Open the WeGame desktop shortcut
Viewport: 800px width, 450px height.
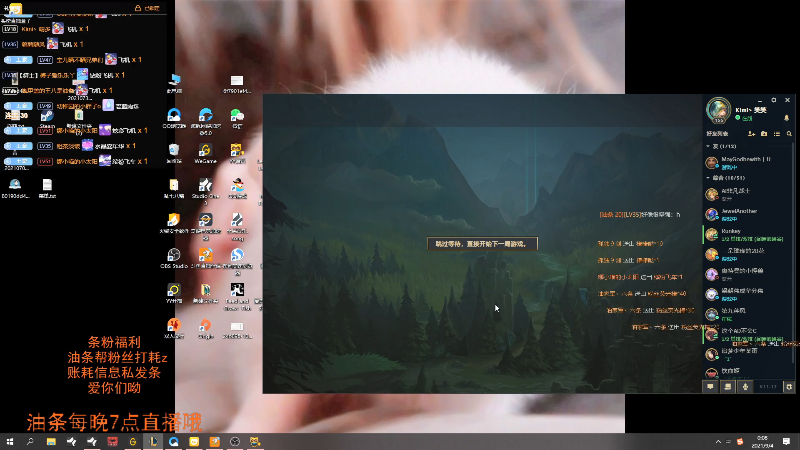click(205, 153)
